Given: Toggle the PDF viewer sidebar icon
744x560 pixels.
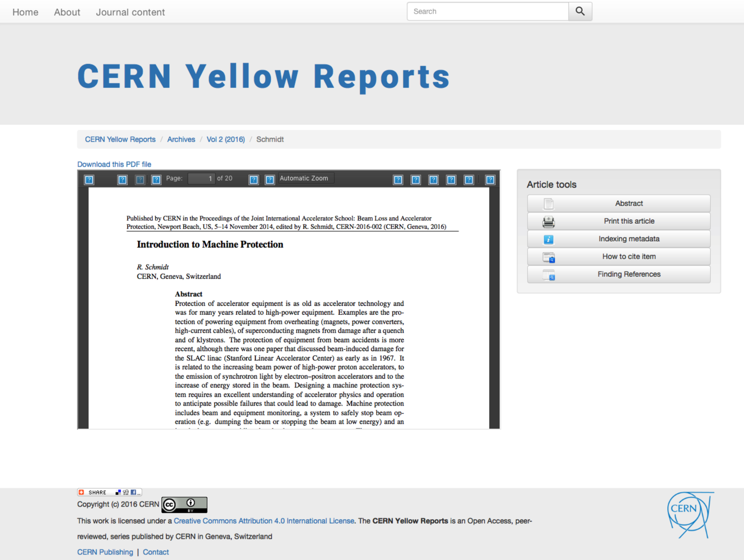Looking at the screenshot, I should [89, 180].
